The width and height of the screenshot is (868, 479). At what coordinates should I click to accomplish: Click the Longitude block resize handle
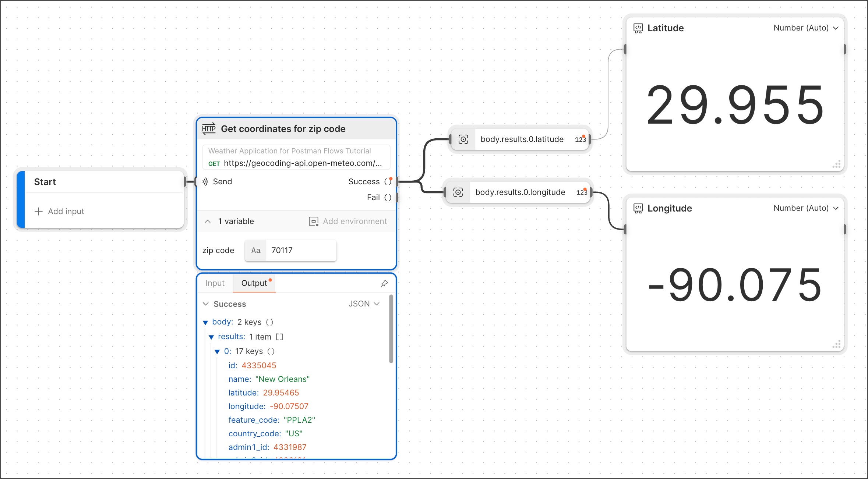(836, 344)
